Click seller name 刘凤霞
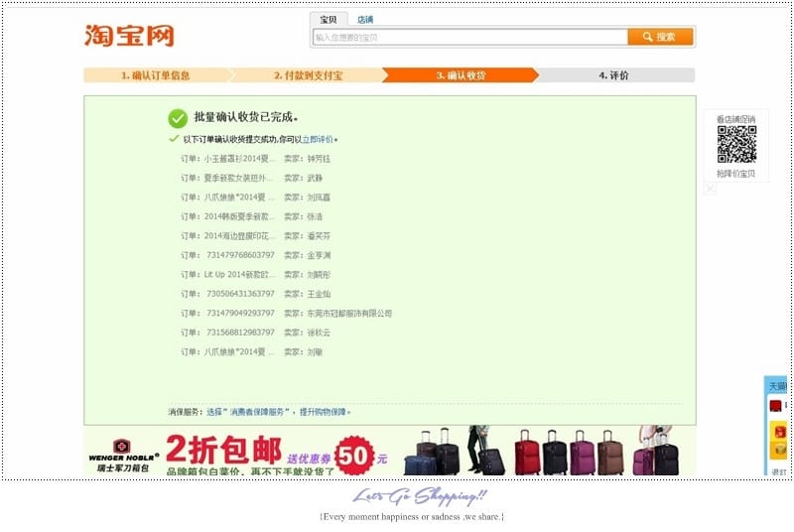This screenshot has width=794, height=532. [319, 197]
